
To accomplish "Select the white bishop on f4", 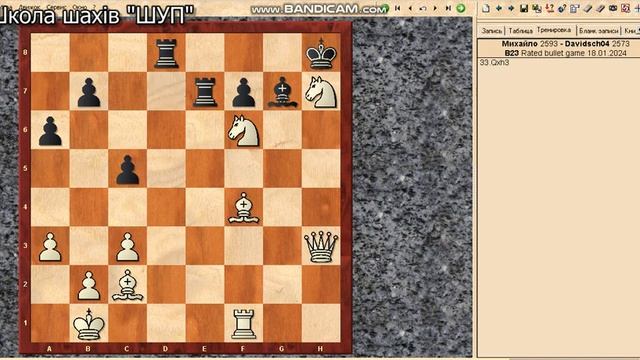I will tap(244, 208).
